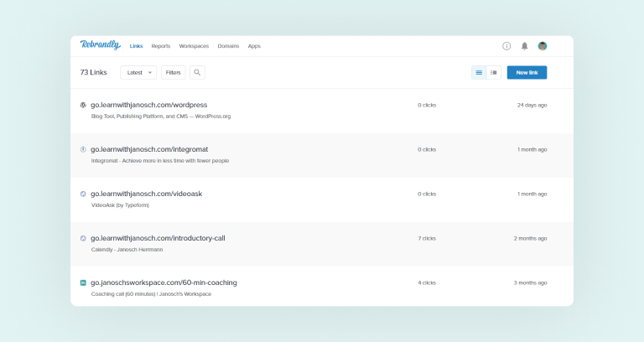
Task: Click the Integromat favicon of the integromat link
Action: click(83, 149)
